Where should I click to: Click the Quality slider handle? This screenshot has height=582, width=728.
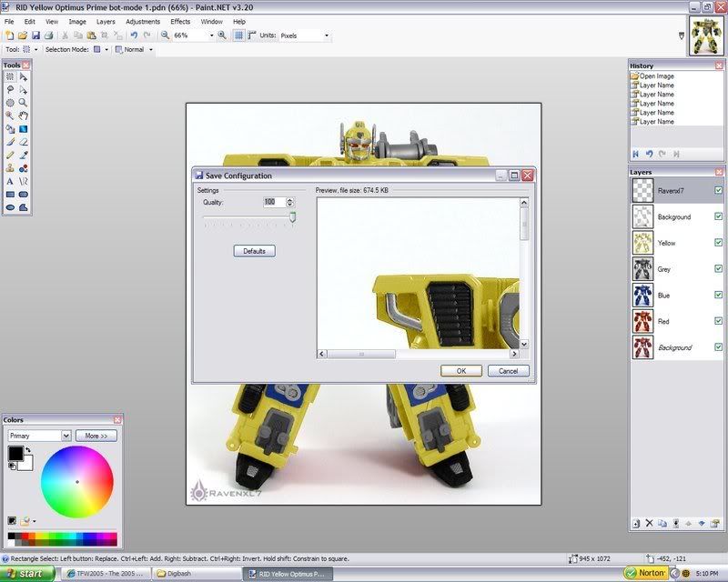pyautogui.click(x=292, y=216)
